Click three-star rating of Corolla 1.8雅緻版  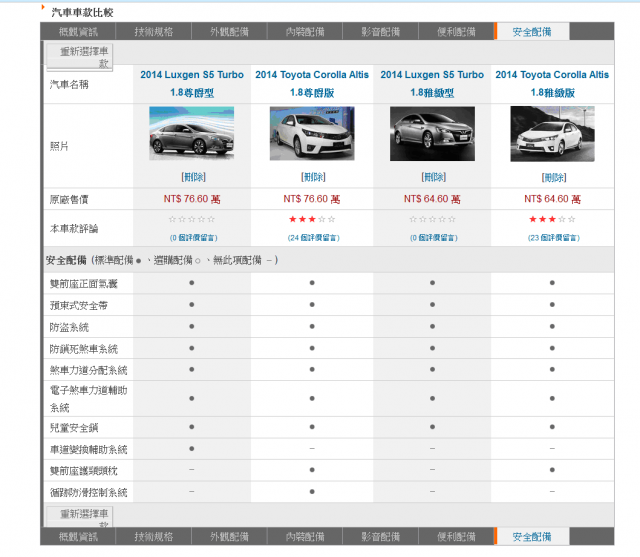pos(552,219)
